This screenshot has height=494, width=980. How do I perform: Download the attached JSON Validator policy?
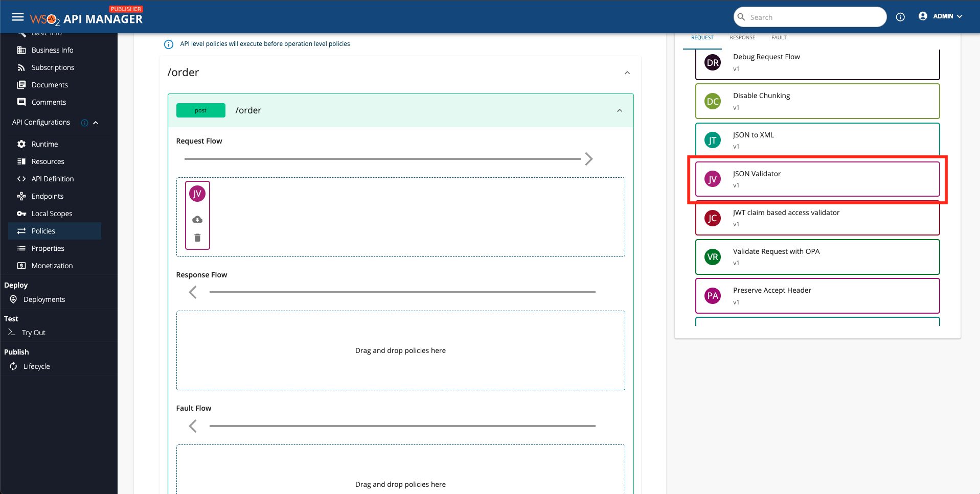click(197, 220)
